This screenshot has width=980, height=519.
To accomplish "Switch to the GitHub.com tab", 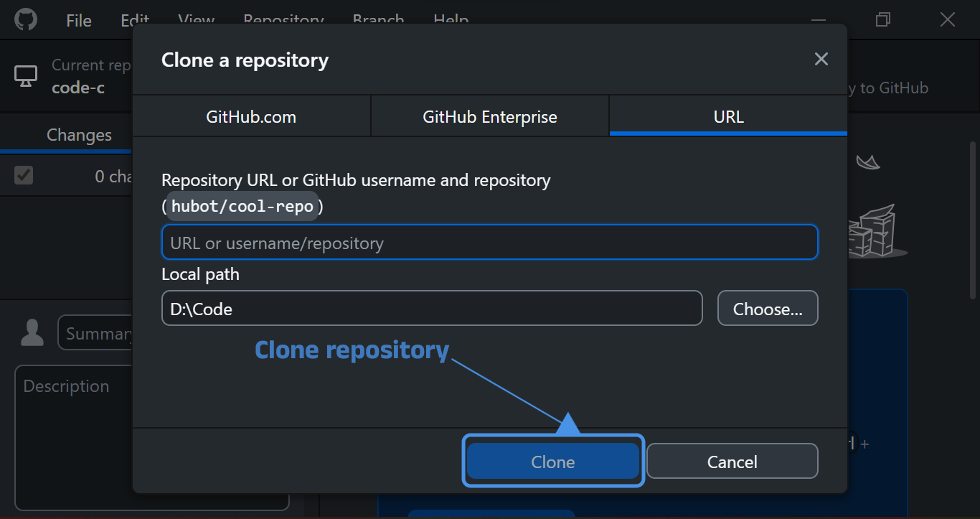I will (251, 117).
